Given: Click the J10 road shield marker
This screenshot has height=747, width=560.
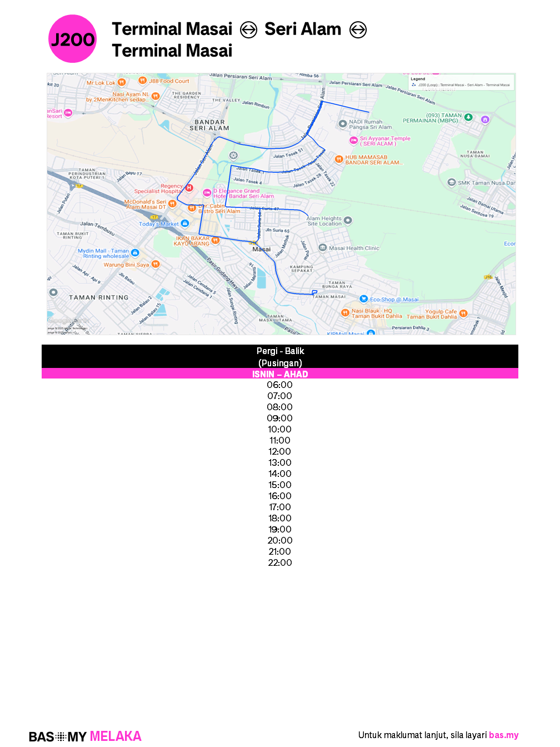Looking at the screenshot, I should click(x=488, y=277).
